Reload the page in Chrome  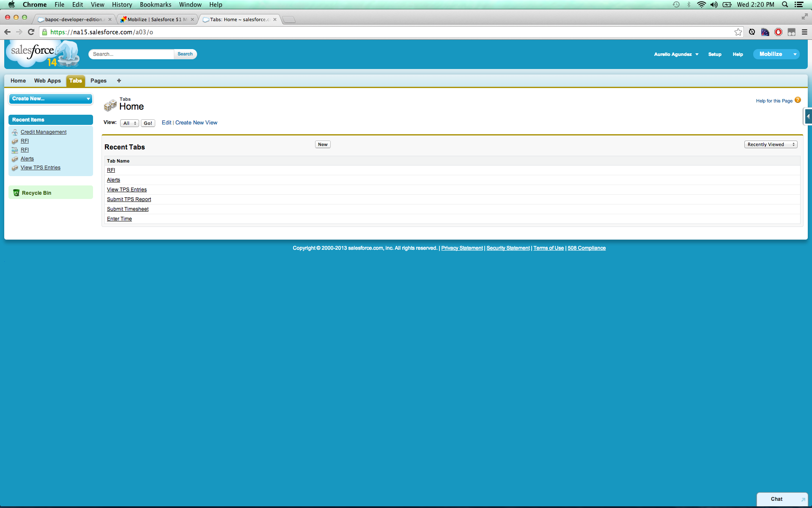click(x=31, y=32)
